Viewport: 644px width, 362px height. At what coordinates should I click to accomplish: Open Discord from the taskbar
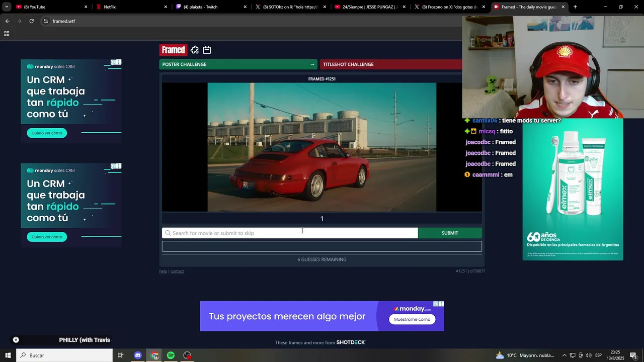[138, 355]
